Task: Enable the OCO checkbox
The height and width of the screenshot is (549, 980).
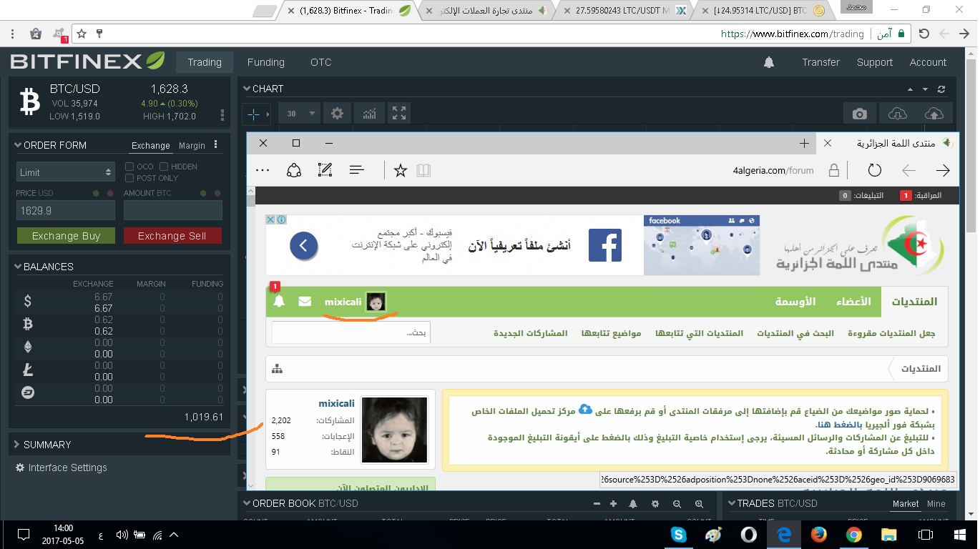Action: (x=129, y=167)
